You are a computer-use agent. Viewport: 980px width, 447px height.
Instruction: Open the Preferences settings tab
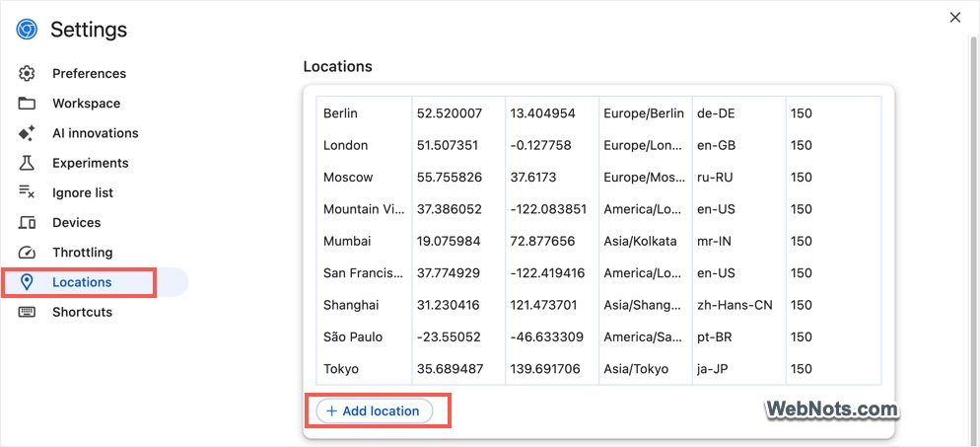coord(89,73)
